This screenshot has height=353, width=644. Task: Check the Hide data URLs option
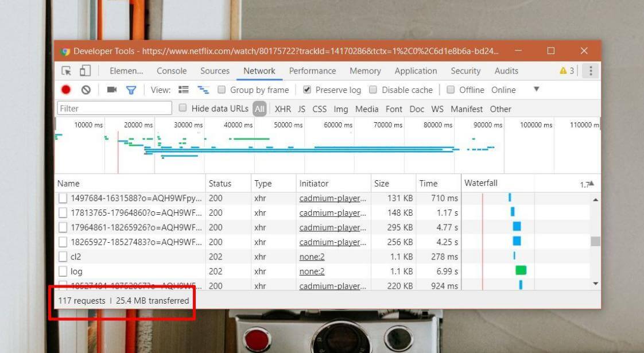pos(183,108)
